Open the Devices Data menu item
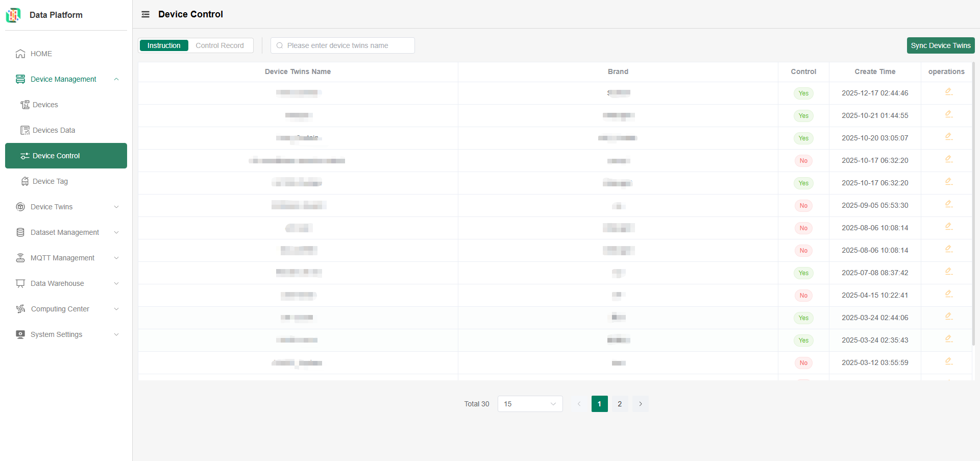Screen dimensions: 980x461 click(x=54, y=130)
